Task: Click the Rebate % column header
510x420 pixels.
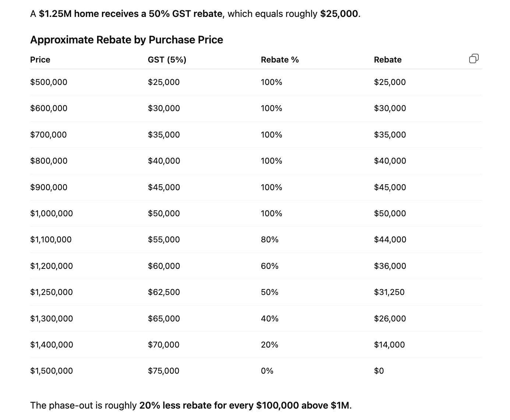Action: [x=280, y=60]
